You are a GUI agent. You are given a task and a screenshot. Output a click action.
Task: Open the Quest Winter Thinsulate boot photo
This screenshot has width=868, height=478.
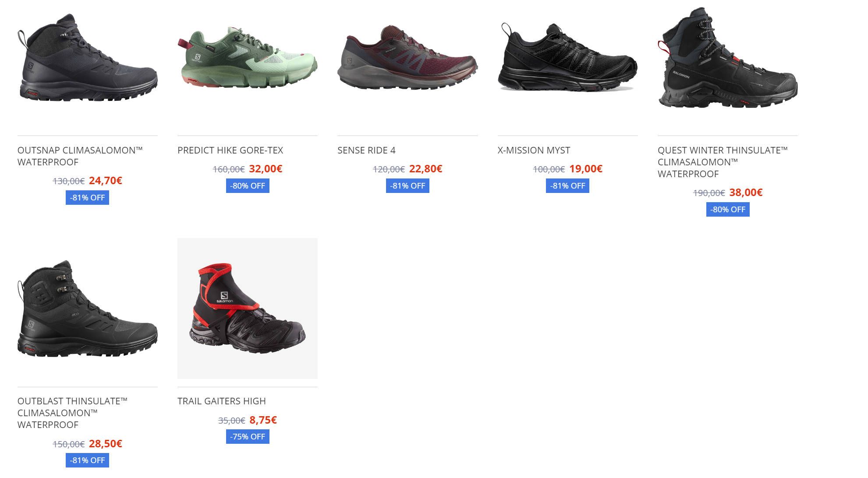pyautogui.click(x=728, y=57)
